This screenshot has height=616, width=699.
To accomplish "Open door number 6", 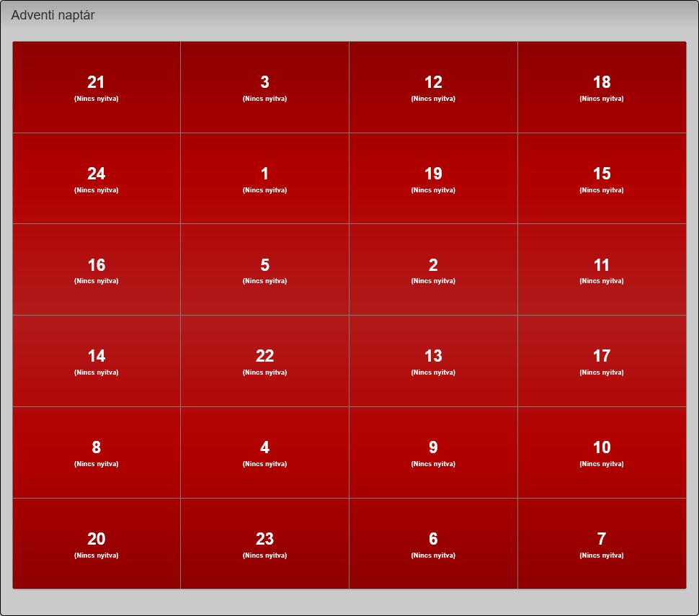I will (433, 544).
